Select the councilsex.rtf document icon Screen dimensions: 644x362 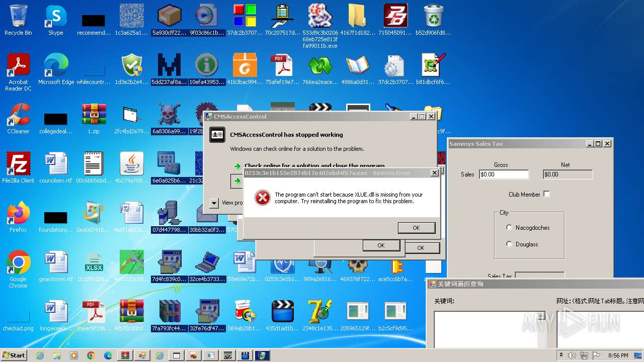pyautogui.click(x=56, y=168)
